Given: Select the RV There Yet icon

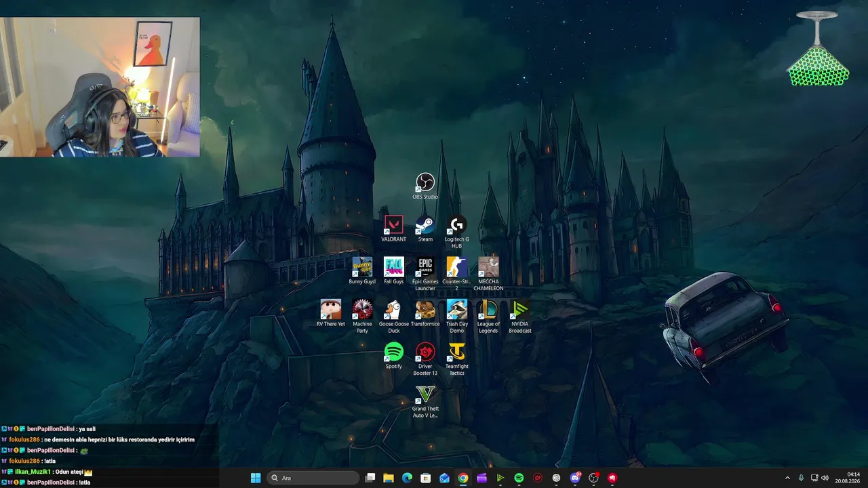Looking at the screenshot, I should [331, 313].
